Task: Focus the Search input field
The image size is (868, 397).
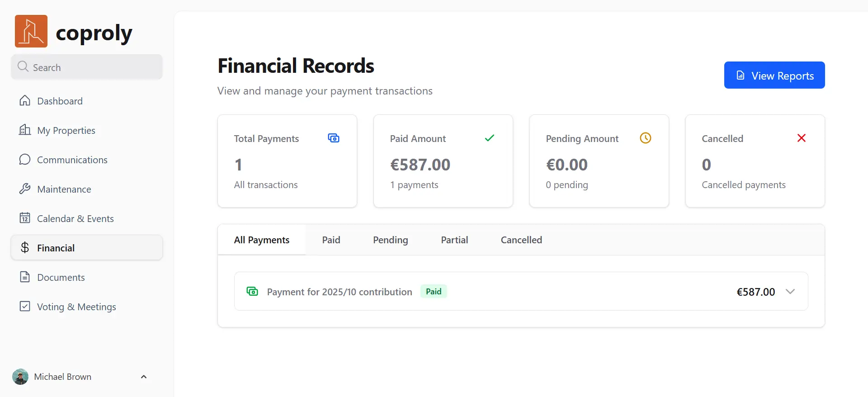Action: pos(87,67)
